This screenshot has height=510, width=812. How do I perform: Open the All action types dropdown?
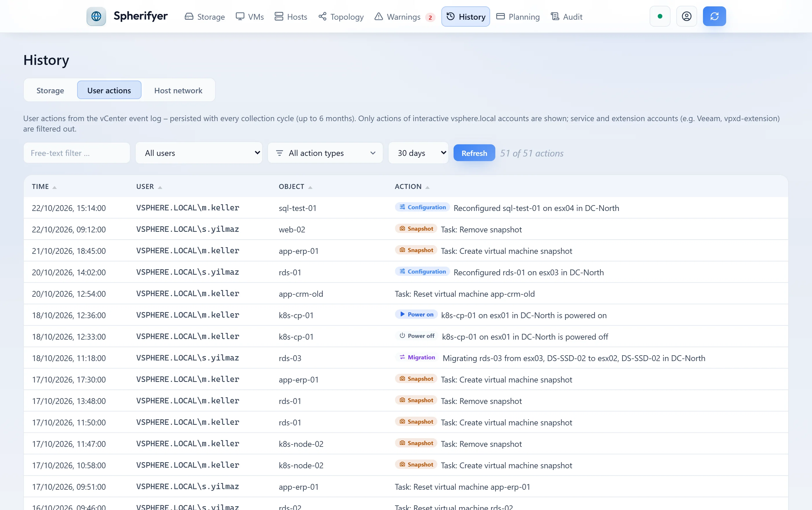tap(325, 153)
